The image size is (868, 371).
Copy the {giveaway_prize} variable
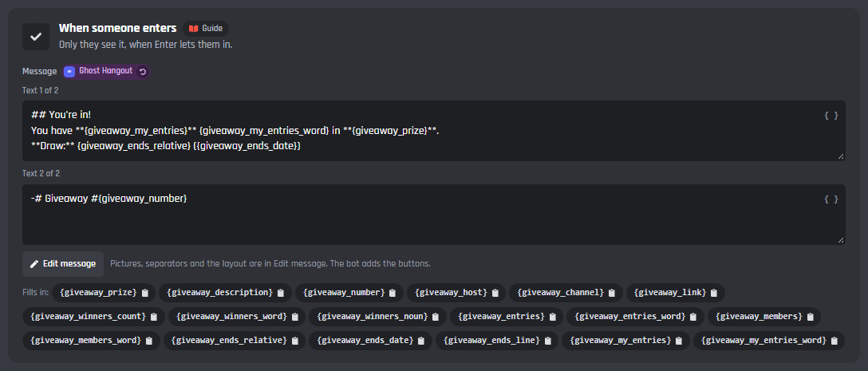point(104,292)
